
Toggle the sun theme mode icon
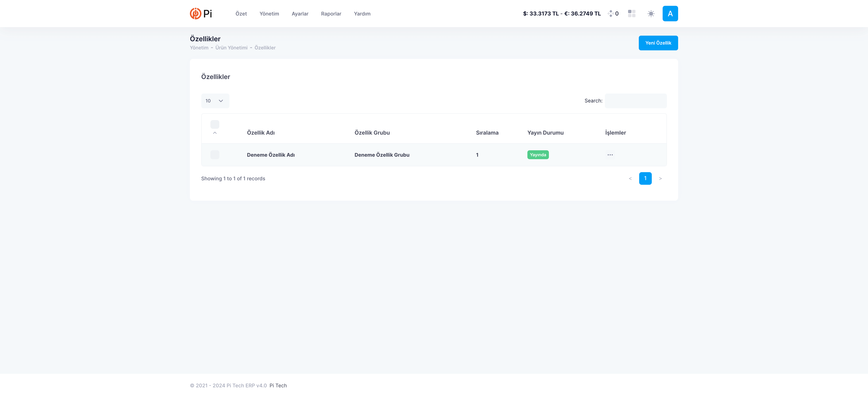[x=651, y=14]
